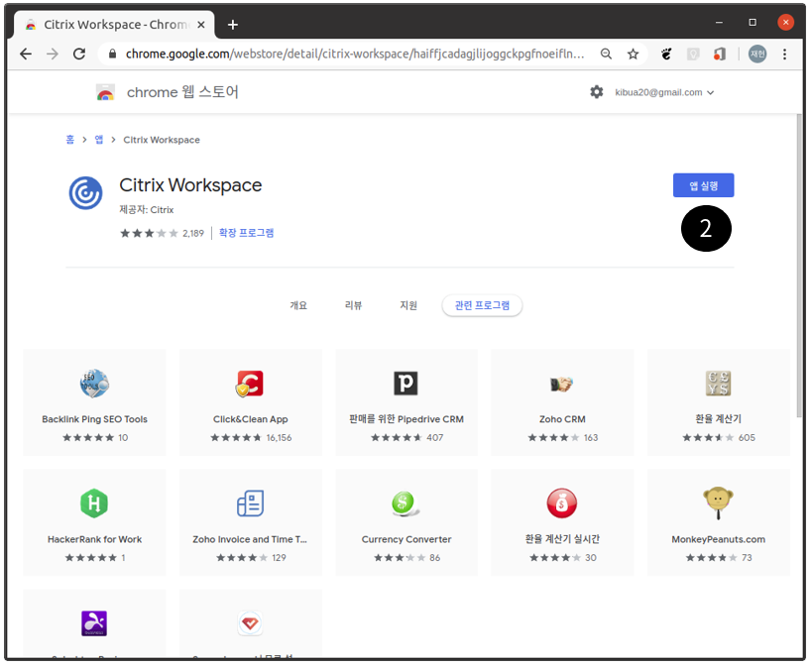Open the GNOME Shell integration extension
This screenshot has width=812, height=667.
tap(666, 54)
